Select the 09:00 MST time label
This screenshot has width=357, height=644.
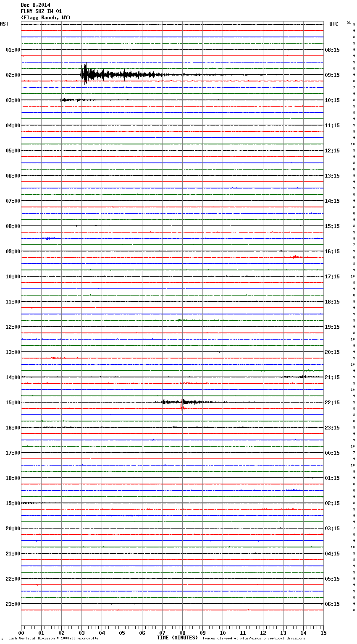click(13, 251)
